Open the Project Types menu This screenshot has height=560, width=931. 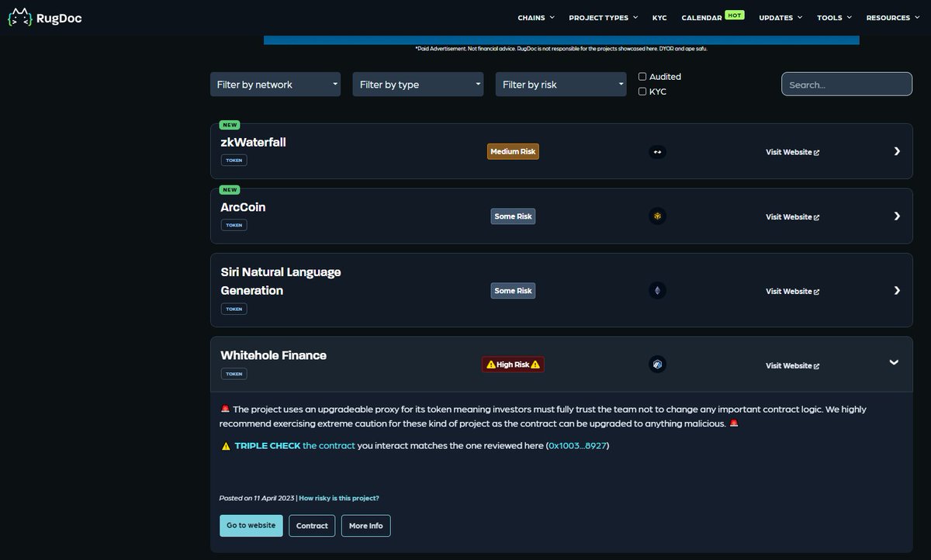click(604, 18)
